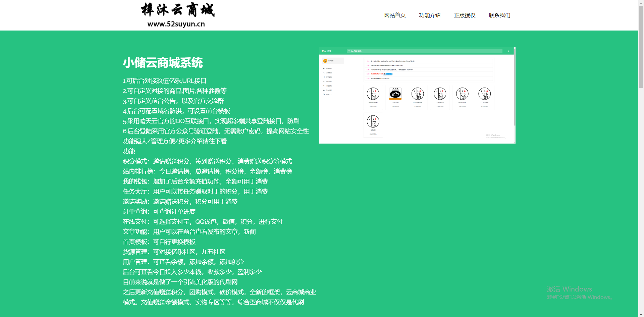Click the page scrollbar down arrow

click(x=641, y=314)
